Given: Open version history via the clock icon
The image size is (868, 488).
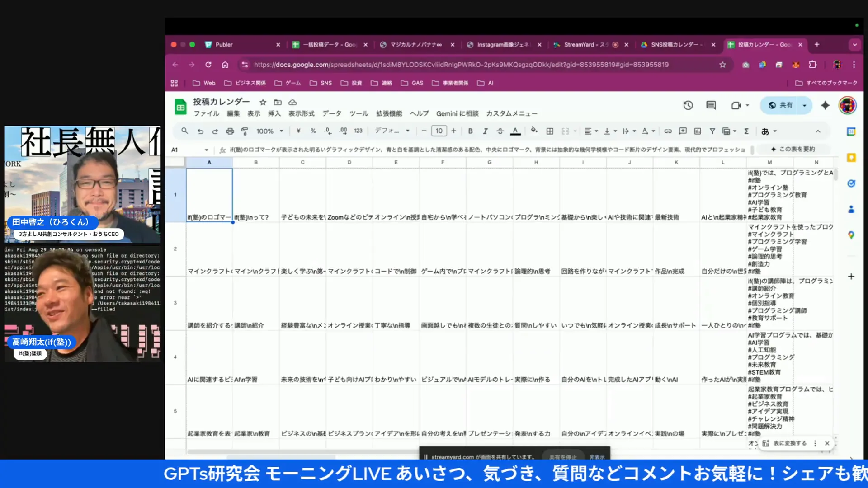Looking at the screenshot, I should tap(688, 105).
